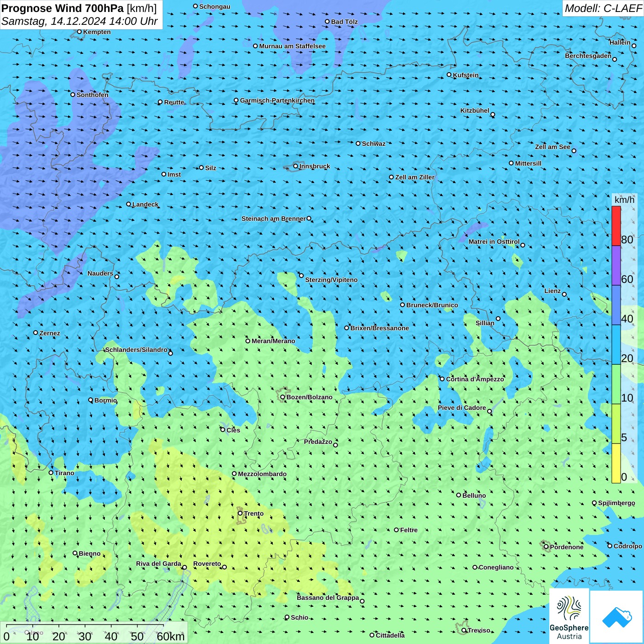Click the Modell: C-LAEF label
This screenshot has height=644, width=644.
point(603,8)
